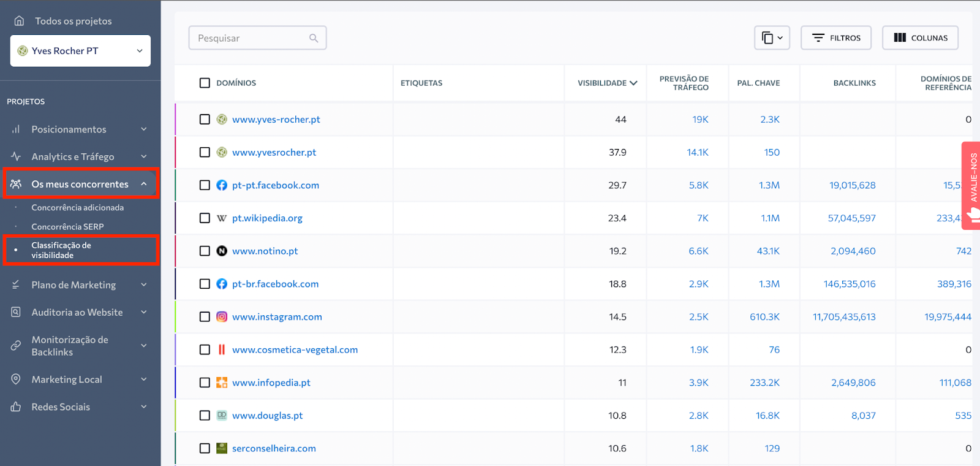The height and width of the screenshot is (466, 980).
Task: Select the pt-br.facebook.com row checkbox
Action: (x=205, y=284)
